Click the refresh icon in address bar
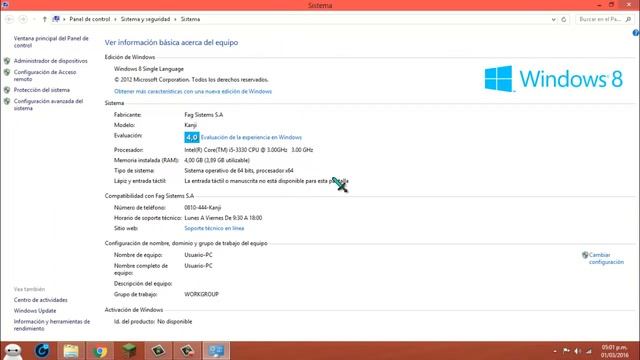640x360 pixels. pyautogui.click(x=564, y=19)
